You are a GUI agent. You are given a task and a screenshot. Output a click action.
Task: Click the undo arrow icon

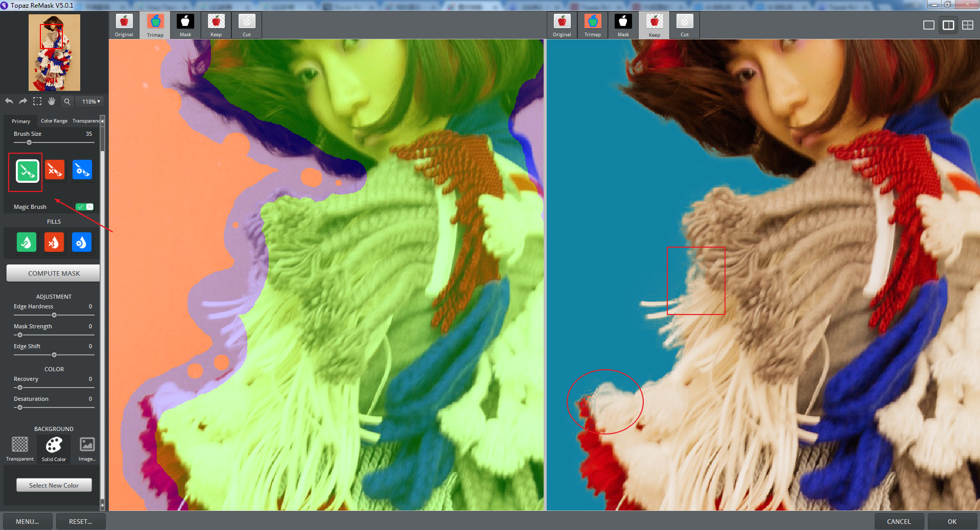[9, 101]
